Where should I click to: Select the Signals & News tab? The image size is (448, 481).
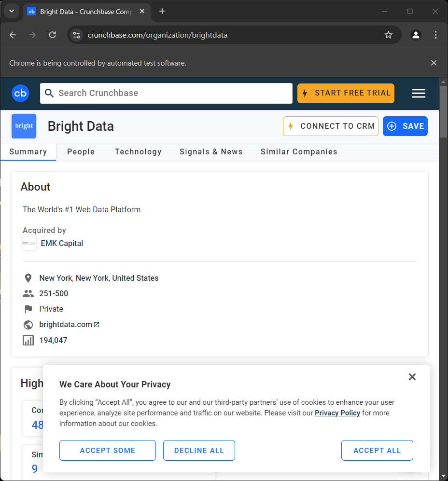click(211, 151)
